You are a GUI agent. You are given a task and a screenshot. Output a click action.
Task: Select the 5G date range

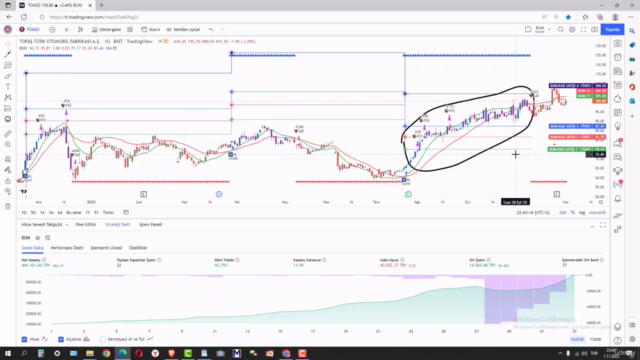(x=33, y=213)
